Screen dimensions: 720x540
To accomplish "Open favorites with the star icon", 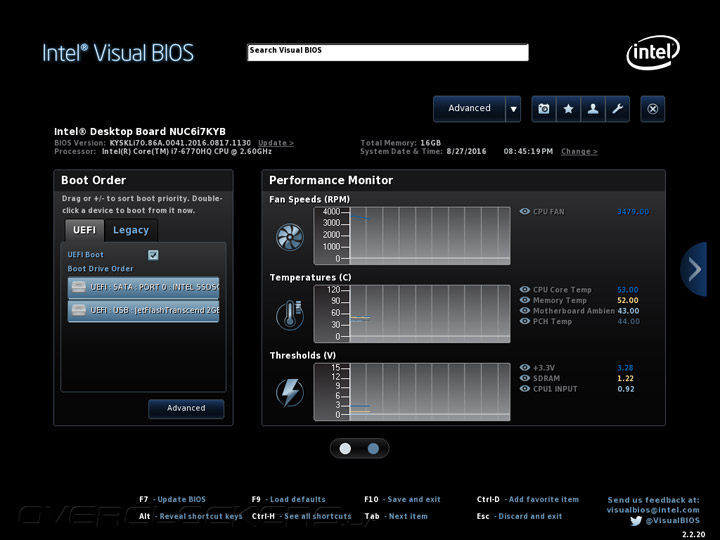I will click(568, 109).
